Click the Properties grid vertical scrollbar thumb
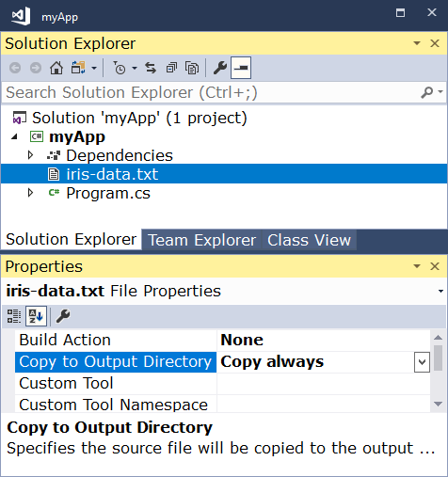 (x=438, y=358)
